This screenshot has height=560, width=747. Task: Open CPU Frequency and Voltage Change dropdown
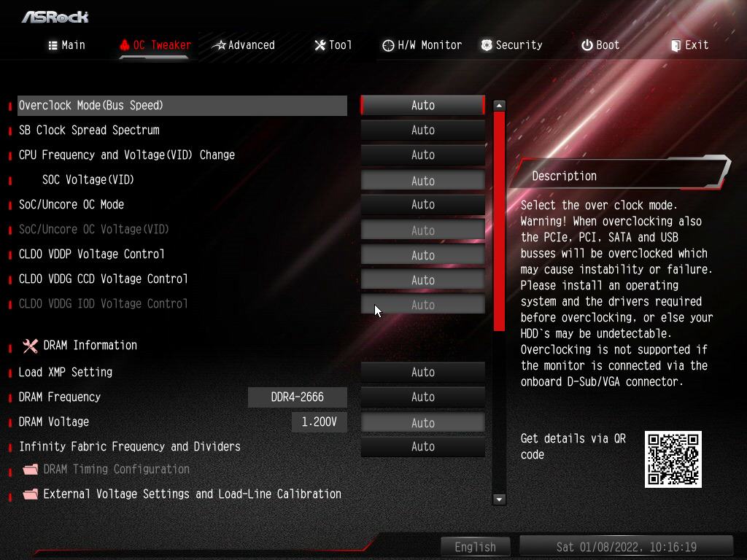(422, 155)
